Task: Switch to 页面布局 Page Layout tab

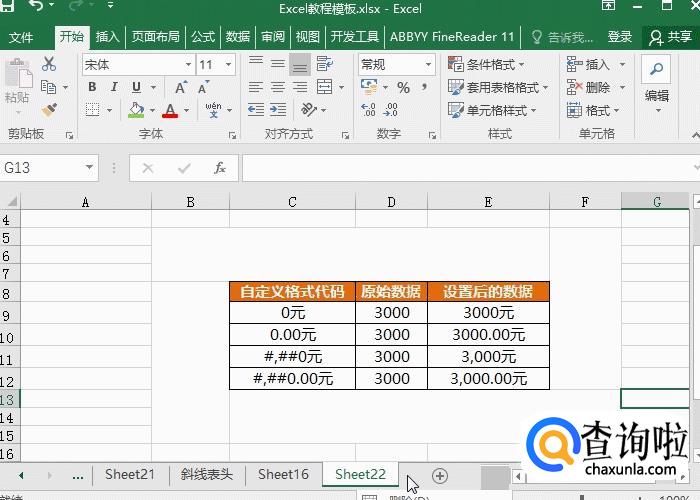Action: pyautogui.click(x=155, y=37)
